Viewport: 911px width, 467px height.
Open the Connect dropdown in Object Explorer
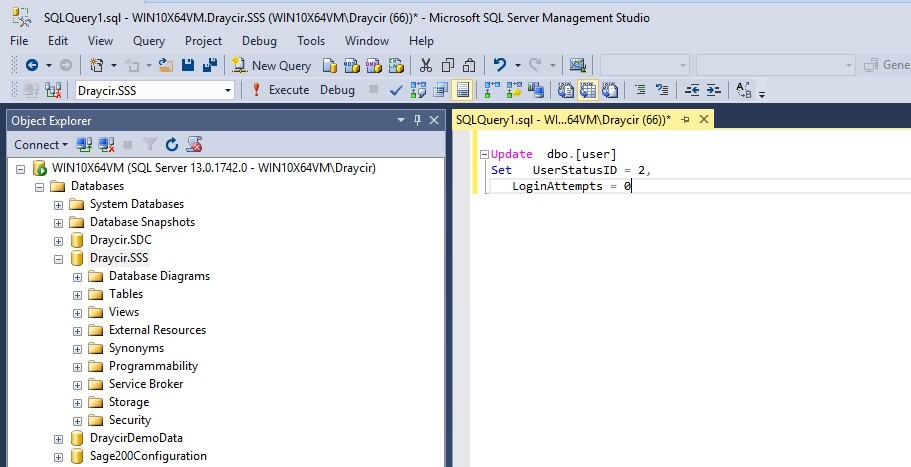coord(41,145)
